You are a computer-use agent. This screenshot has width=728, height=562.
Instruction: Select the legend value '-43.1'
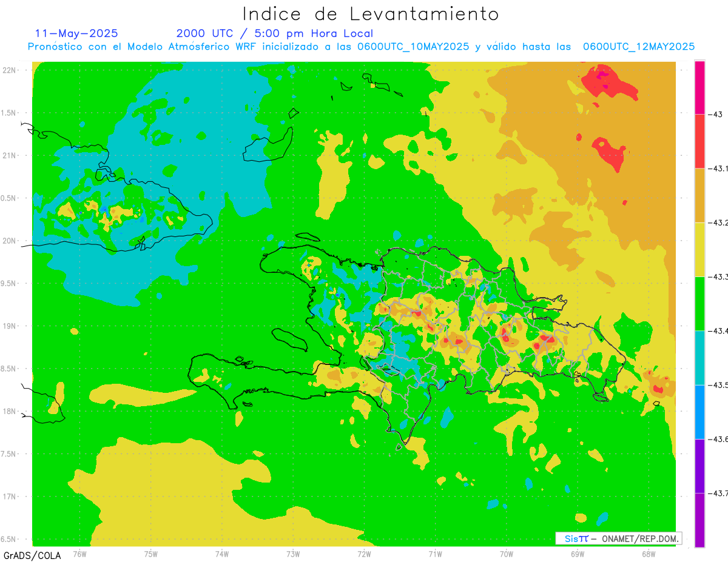718,169
